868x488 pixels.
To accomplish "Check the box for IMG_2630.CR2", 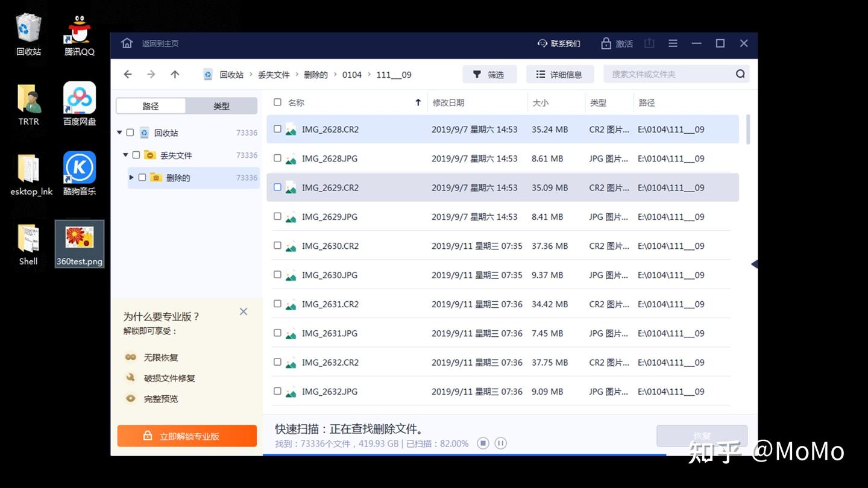I will [x=277, y=245].
